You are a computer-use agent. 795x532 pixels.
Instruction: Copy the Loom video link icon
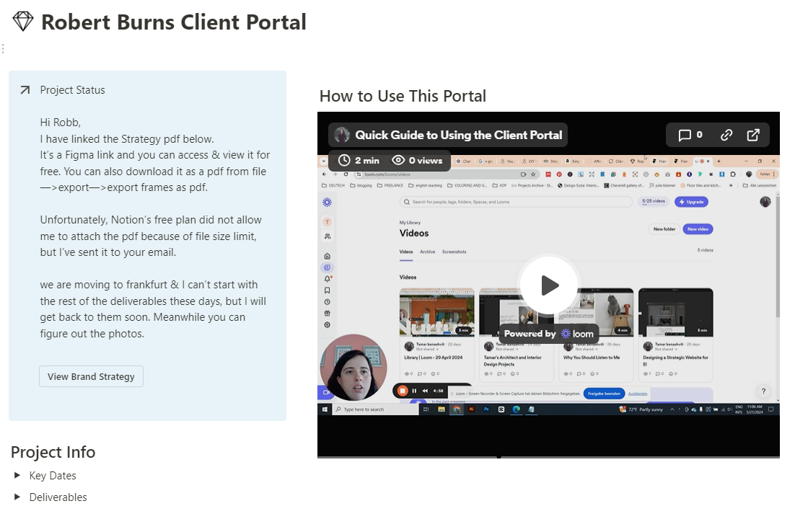pyautogui.click(x=727, y=135)
